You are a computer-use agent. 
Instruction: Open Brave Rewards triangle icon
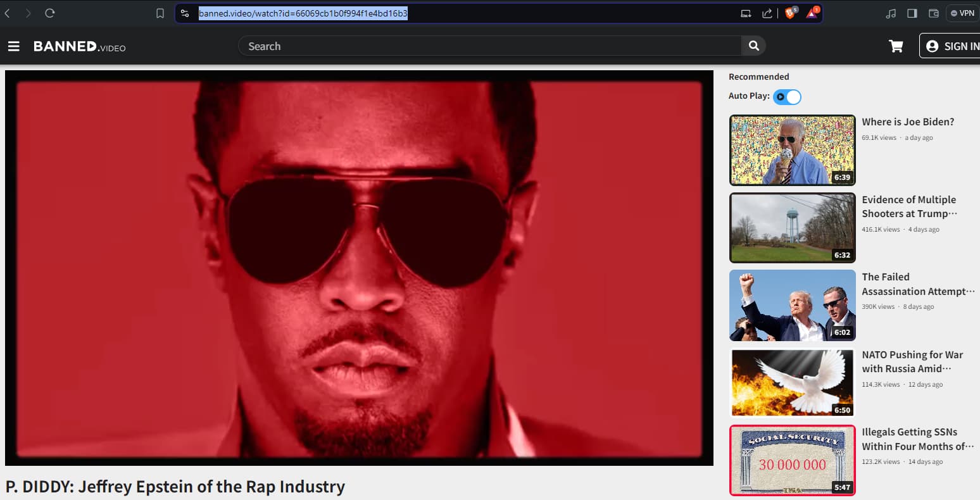[813, 13]
